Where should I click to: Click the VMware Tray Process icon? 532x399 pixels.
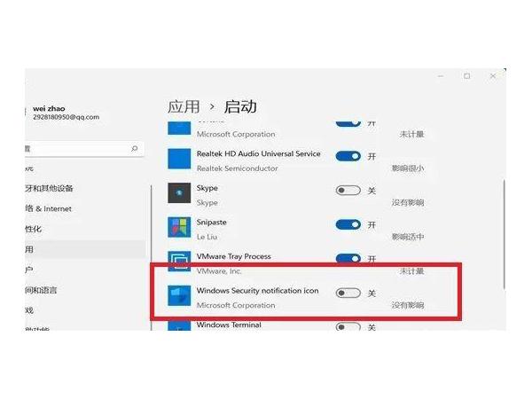tap(179, 262)
